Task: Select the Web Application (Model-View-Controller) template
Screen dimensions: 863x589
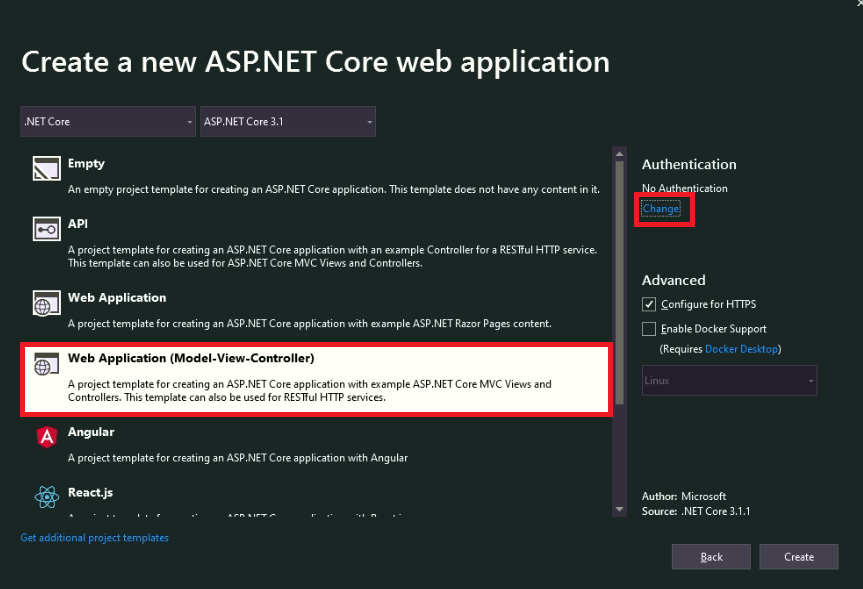Action: (191, 358)
